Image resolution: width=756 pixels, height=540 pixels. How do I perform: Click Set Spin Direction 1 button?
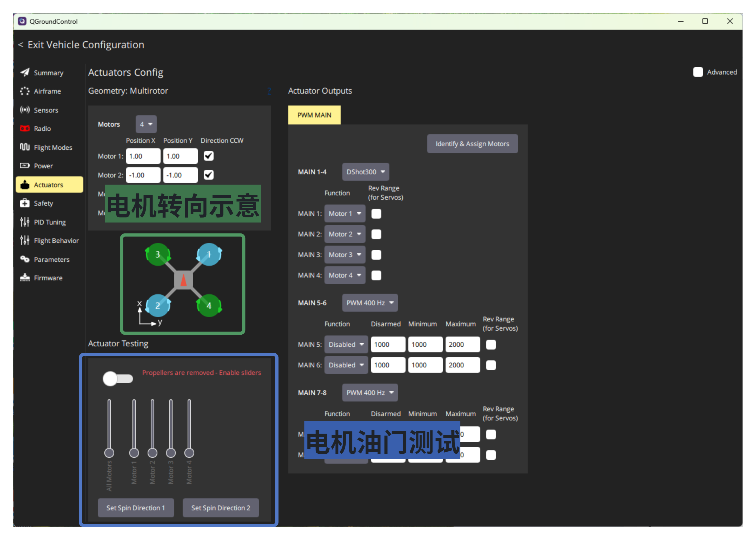click(135, 508)
